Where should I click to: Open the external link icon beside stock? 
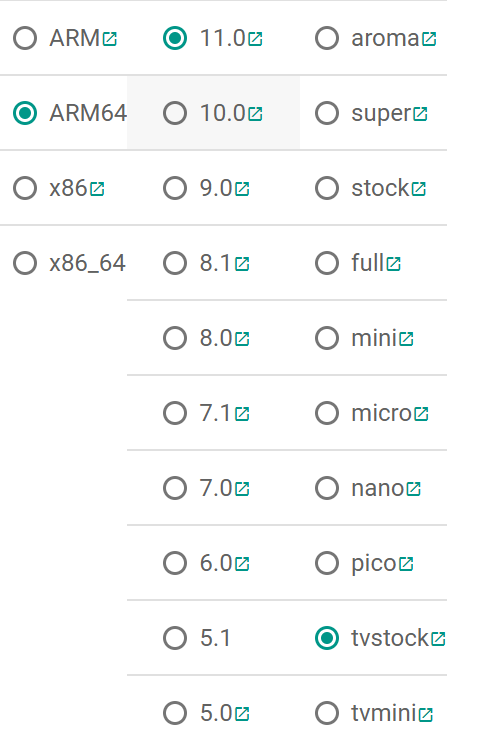coord(418,189)
